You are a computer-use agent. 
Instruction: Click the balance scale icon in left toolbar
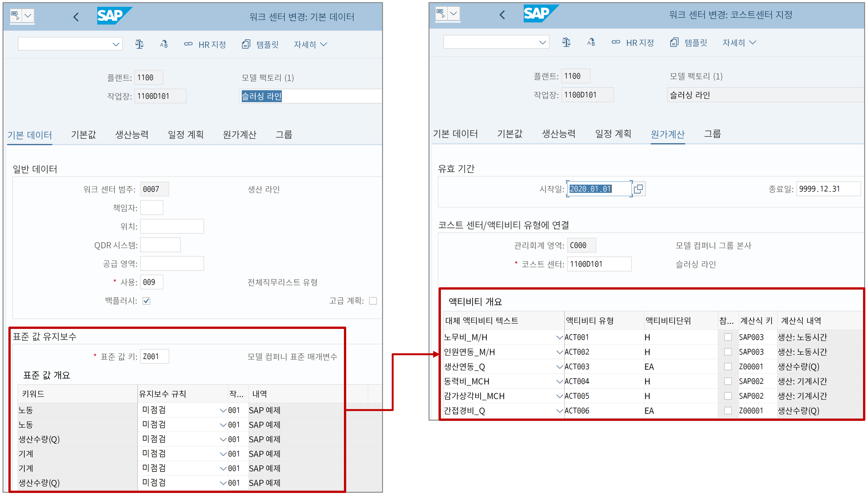(x=139, y=44)
